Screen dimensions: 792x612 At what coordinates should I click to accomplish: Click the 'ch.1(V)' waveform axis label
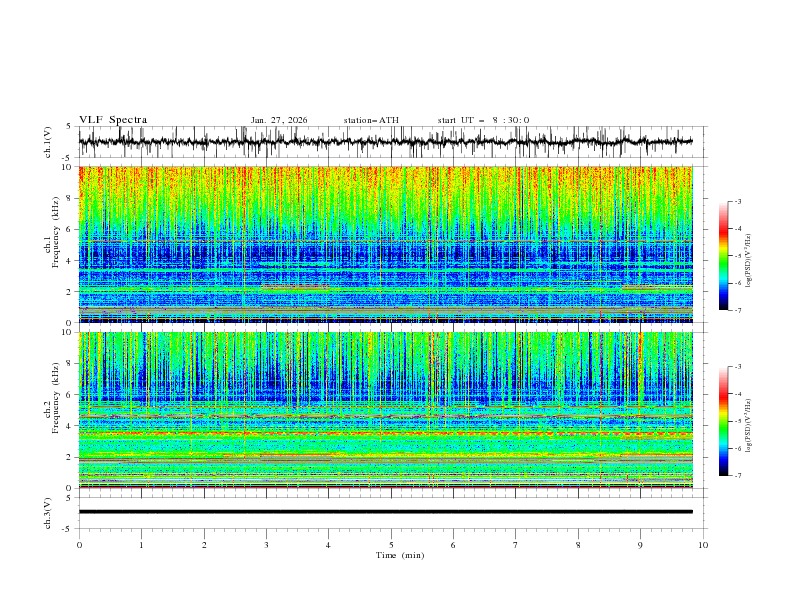click(48, 142)
